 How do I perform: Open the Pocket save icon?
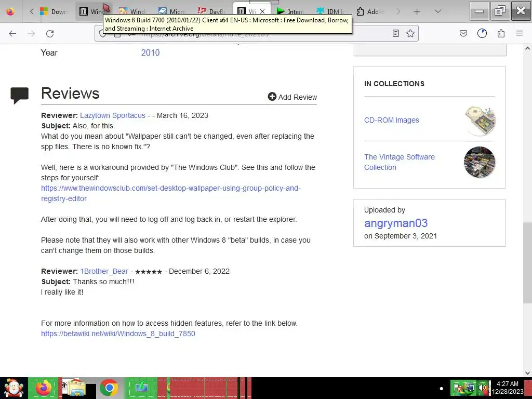(463, 33)
